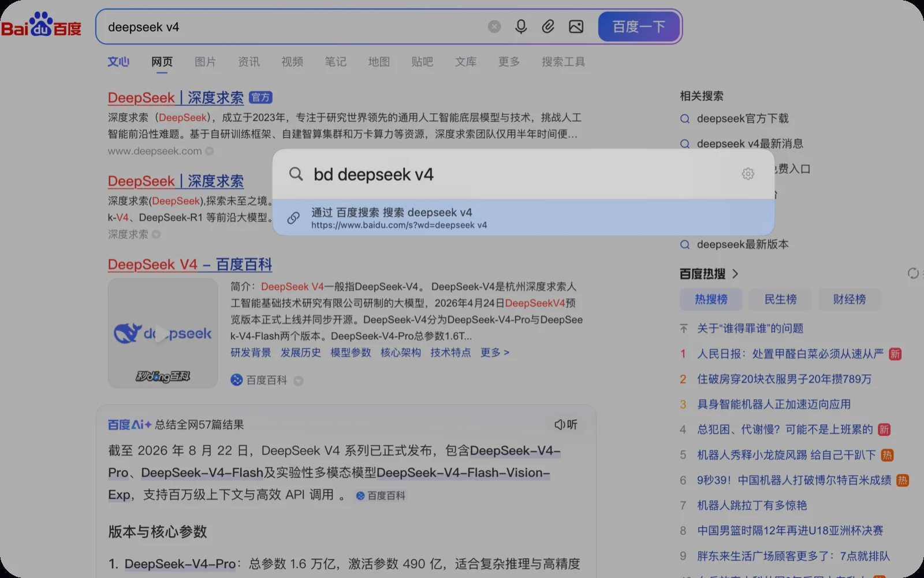Switch to the 文心 tab

(118, 62)
